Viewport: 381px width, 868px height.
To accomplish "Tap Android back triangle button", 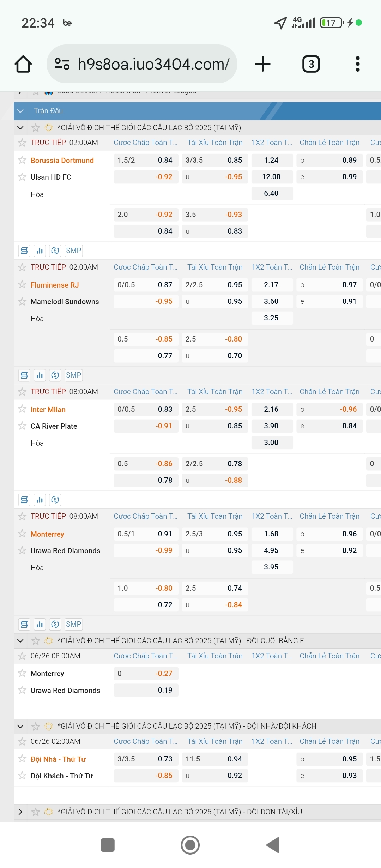I will click(273, 845).
